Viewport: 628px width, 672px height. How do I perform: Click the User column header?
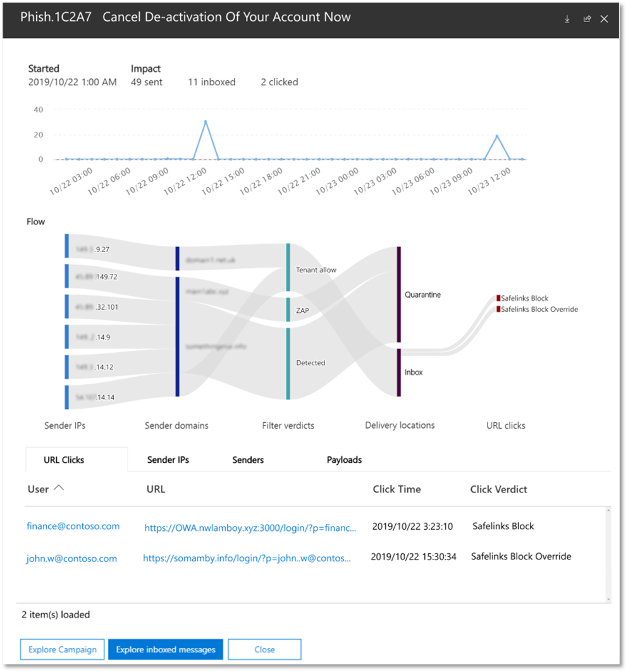coord(38,489)
